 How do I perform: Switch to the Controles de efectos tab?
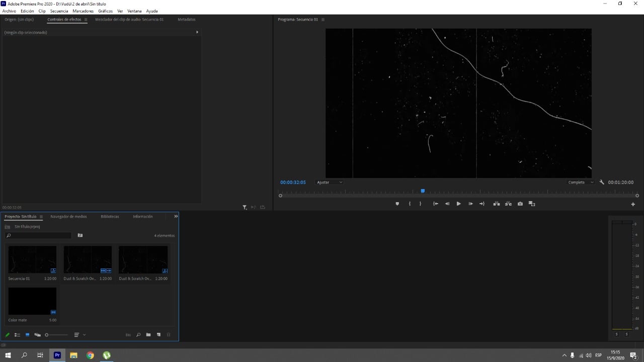65,19
